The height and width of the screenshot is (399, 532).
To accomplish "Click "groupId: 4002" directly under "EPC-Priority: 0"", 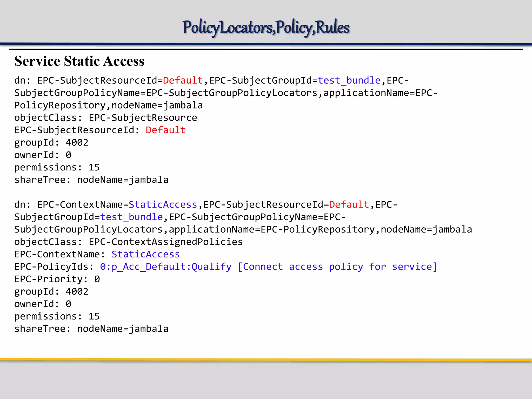I will 51,291.
